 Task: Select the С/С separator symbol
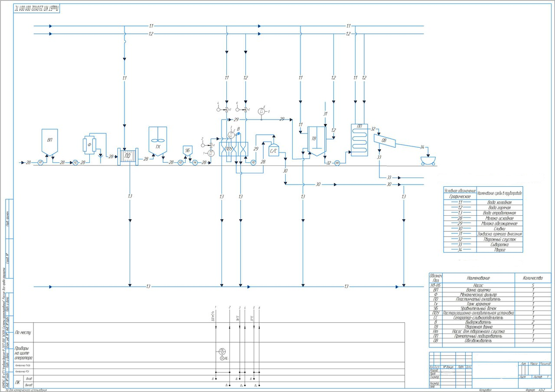click(x=274, y=149)
